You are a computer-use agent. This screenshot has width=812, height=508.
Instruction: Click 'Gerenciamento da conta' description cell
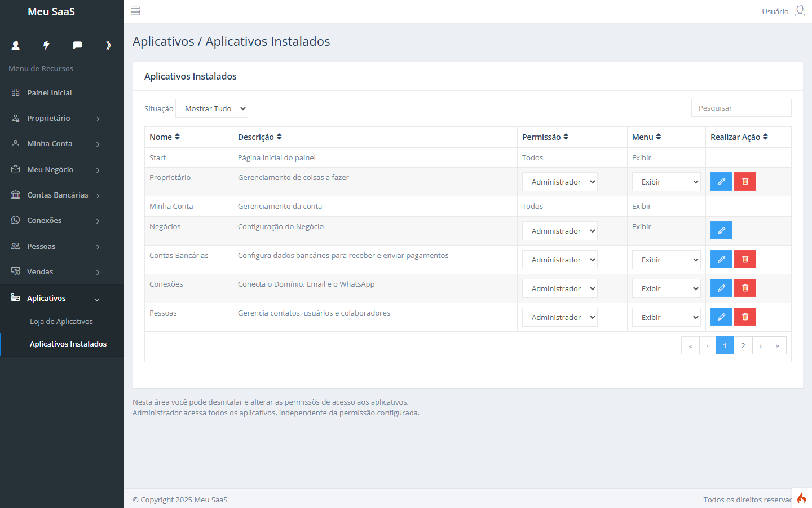point(375,206)
